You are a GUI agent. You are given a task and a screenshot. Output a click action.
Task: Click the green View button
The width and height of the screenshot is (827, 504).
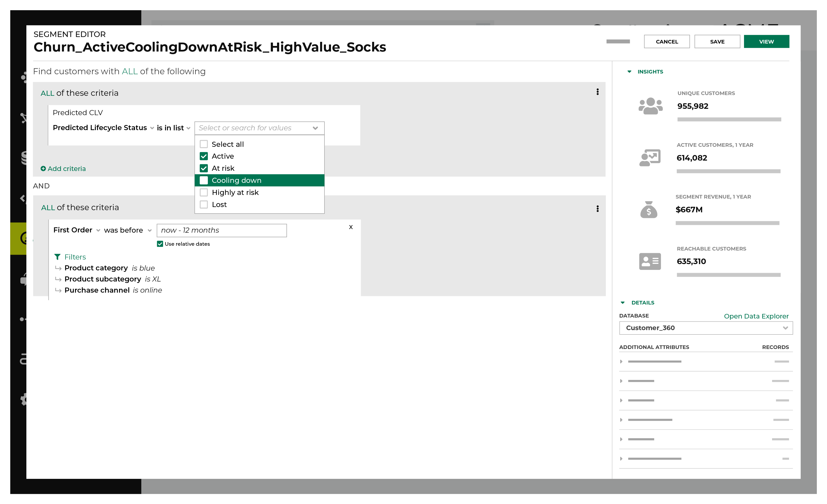[767, 42]
